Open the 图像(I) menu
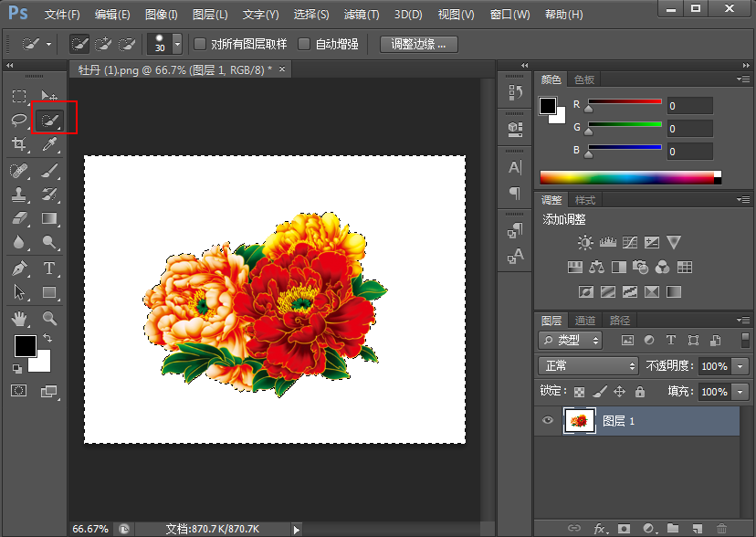Screen dimensions: 756x537 162,15
